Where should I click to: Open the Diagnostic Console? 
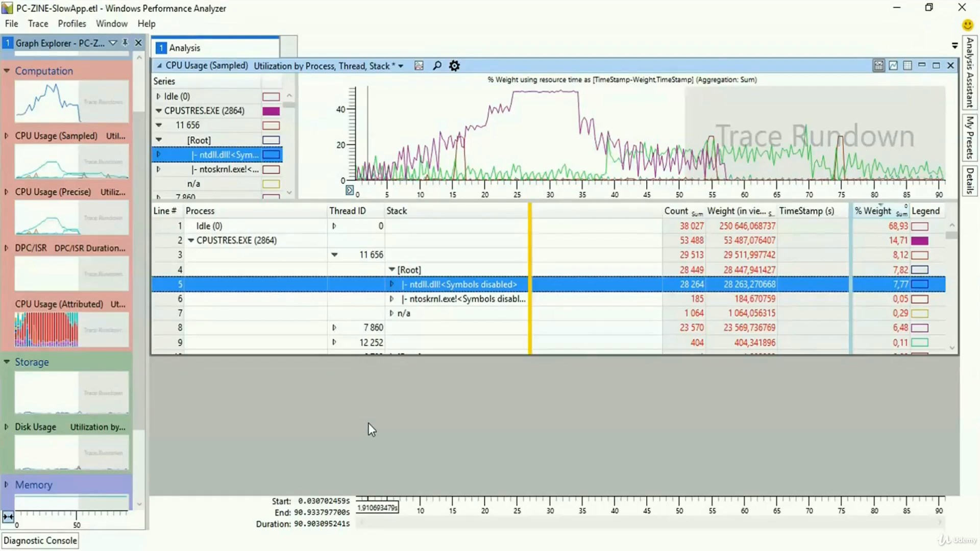point(40,540)
